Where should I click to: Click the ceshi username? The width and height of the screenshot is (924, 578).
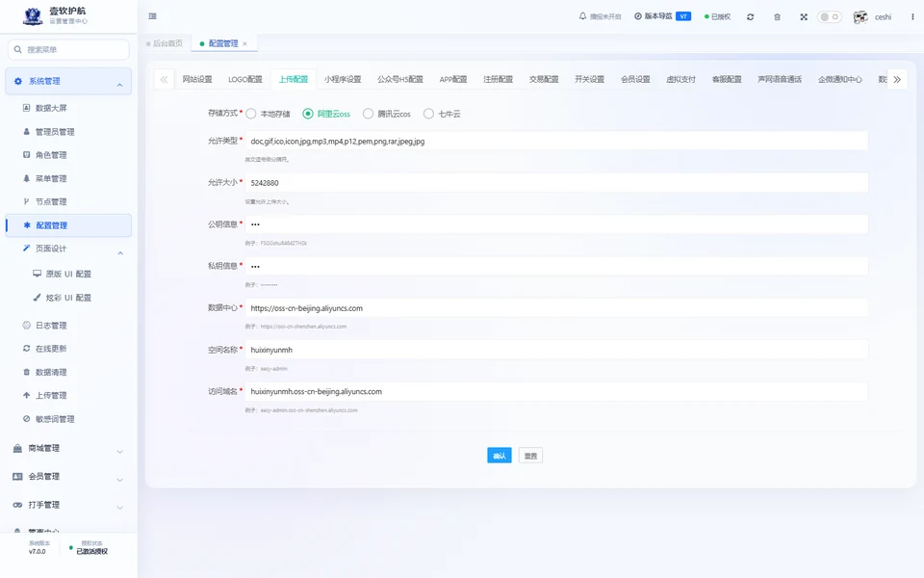point(883,17)
